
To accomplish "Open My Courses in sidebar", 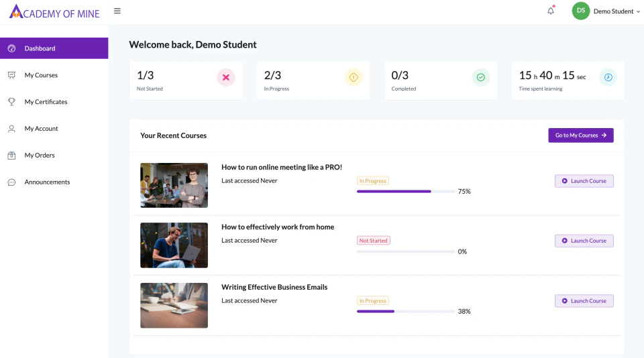I will pos(41,75).
